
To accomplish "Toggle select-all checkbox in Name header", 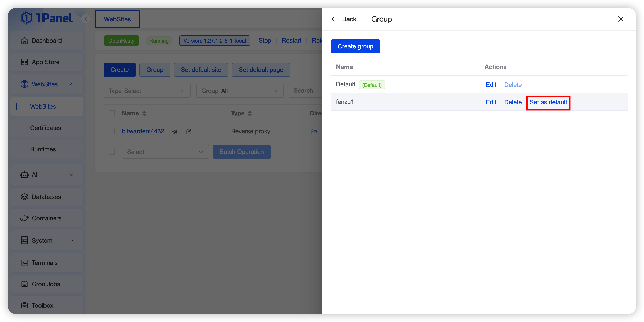I will click(x=112, y=113).
